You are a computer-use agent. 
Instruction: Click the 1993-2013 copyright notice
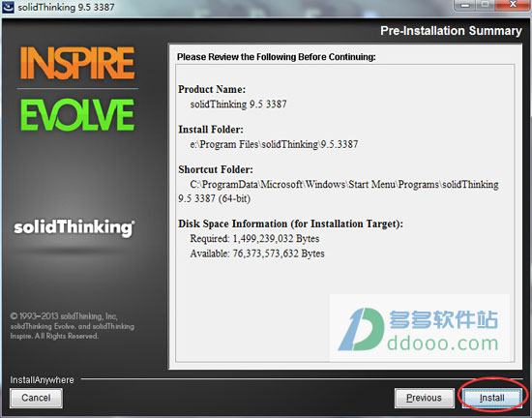[x=72, y=326]
